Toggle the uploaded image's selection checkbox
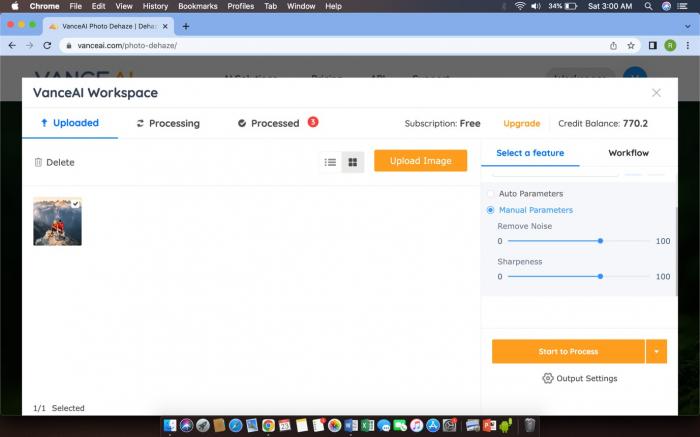The height and width of the screenshot is (437, 700). [75, 204]
